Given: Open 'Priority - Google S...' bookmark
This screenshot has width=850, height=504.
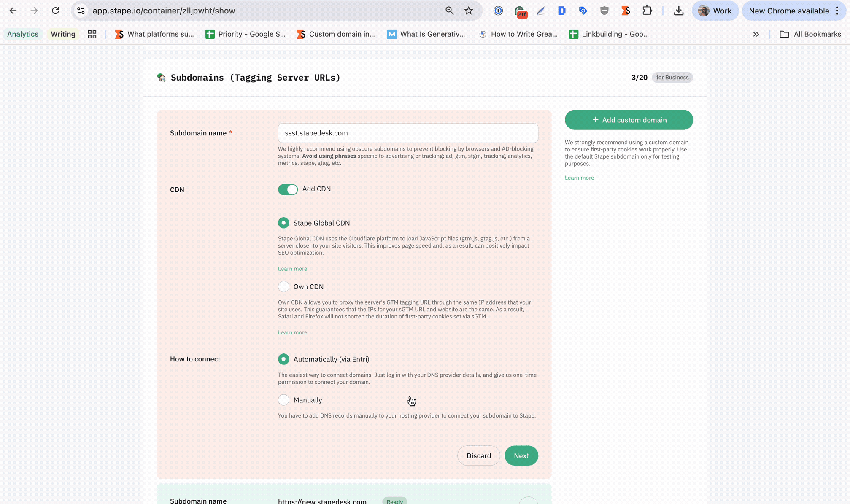Looking at the screenshot, I should [x=246, y=34].
